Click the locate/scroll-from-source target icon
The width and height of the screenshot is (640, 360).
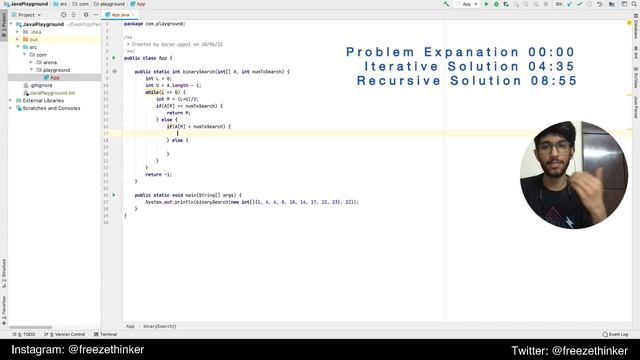point(63,15)
